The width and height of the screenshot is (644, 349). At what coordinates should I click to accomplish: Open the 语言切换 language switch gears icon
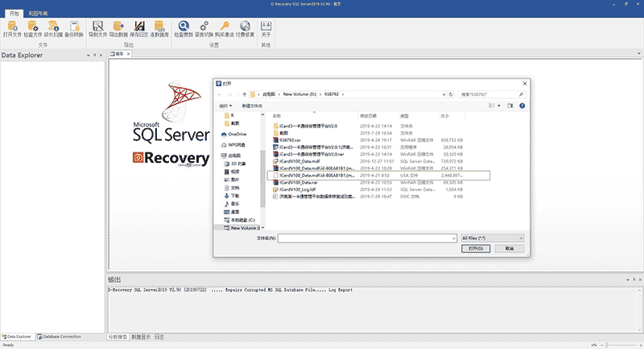[x=204, y=29]
